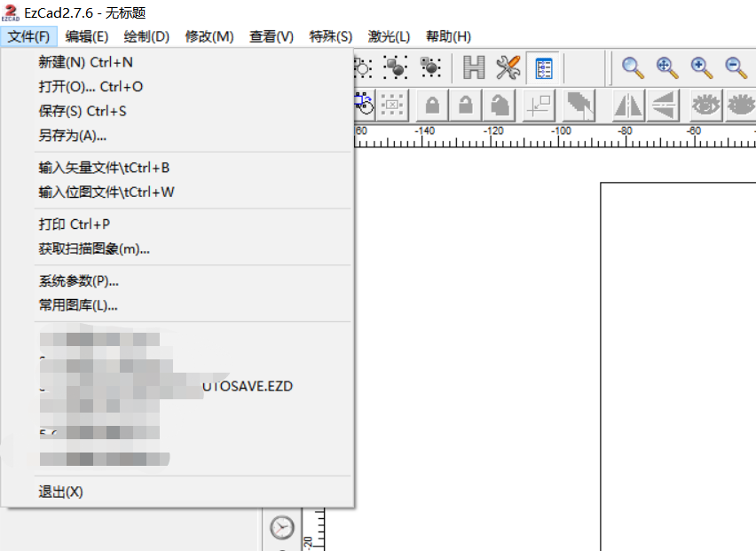Choose 保存(S) to save the file
The image size is (756, 551).
coord(177,112)
